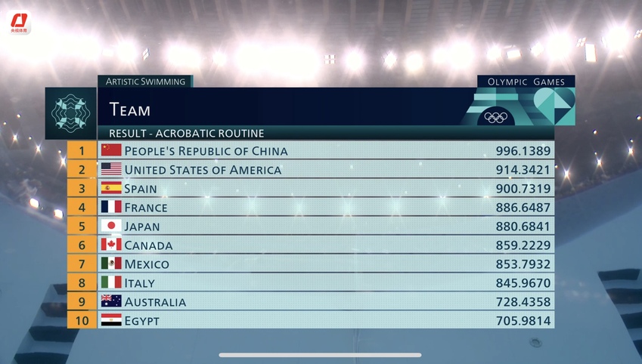Tap the home indicator bar
This screenshot has height=364, width=642.
pyautogui.click(x=321, y=355)
